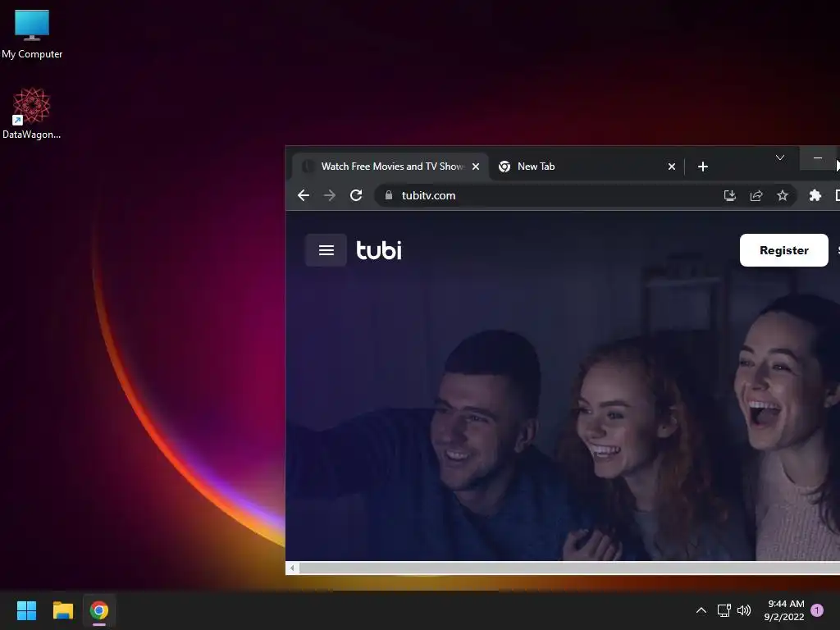Minimize the Chrome window
The image size is (840, 630).
[818, 157]
